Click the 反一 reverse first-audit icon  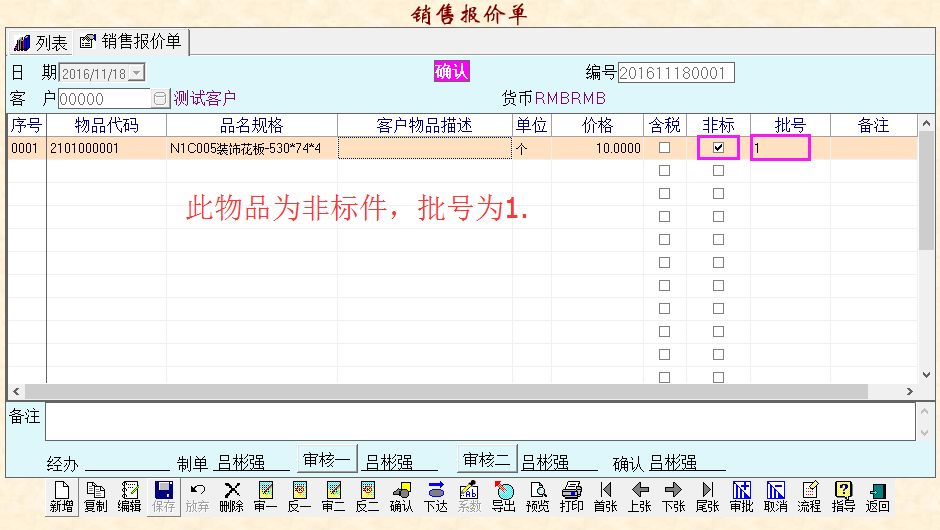coord(299,496)
